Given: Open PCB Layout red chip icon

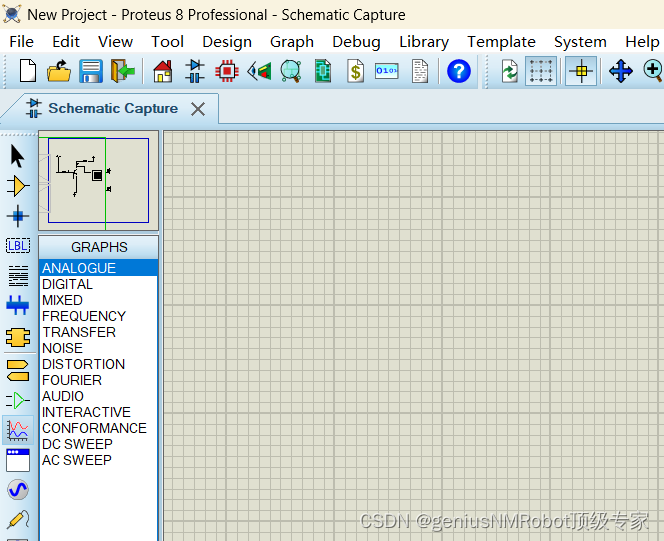Looking at the screenshot, I should click(x=227, y=71).
